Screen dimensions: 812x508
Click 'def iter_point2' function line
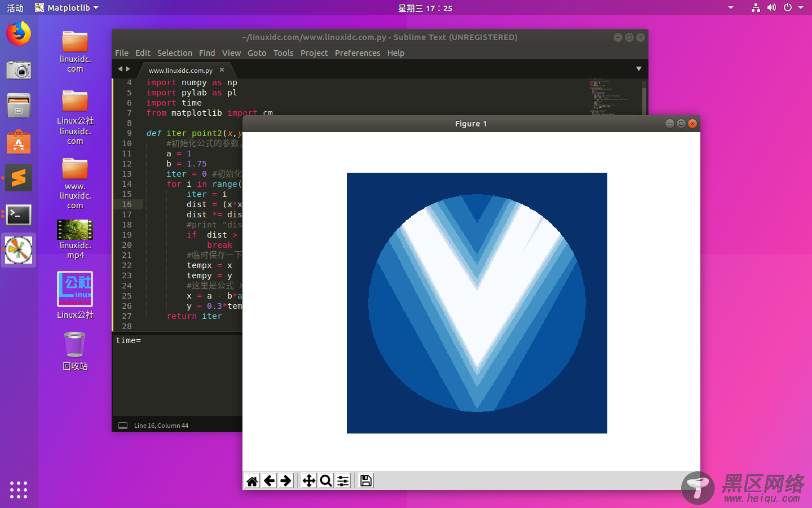[194, 133]
